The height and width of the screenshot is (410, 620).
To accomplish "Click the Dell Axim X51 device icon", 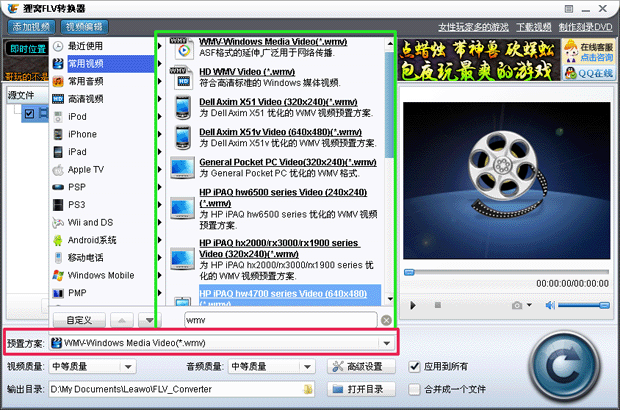I will point(182,108).
